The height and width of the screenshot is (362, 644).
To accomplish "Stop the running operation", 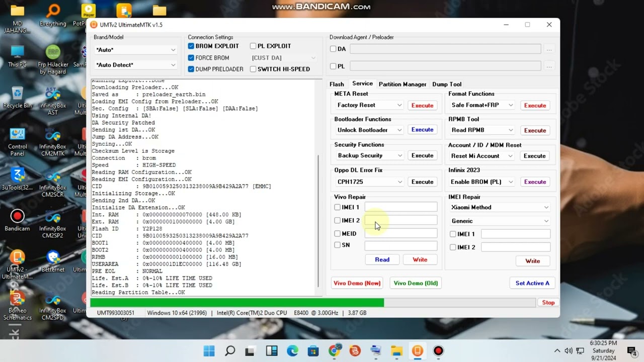I will coord(548,303).
